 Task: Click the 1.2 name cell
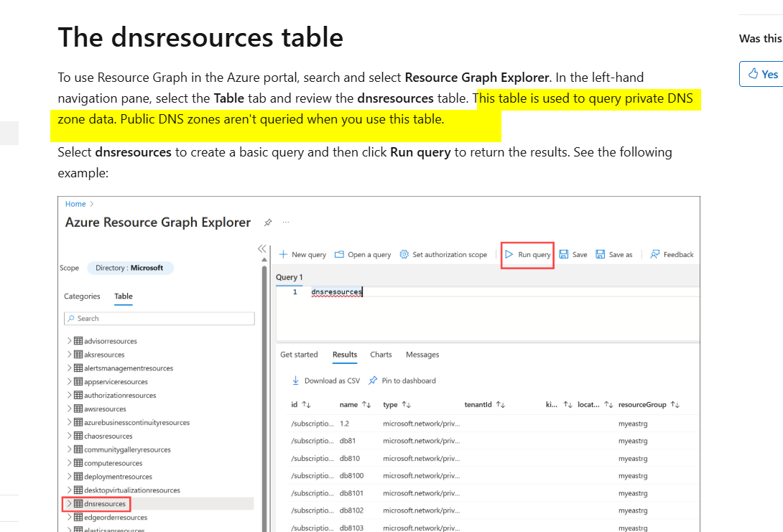point(344,424)
